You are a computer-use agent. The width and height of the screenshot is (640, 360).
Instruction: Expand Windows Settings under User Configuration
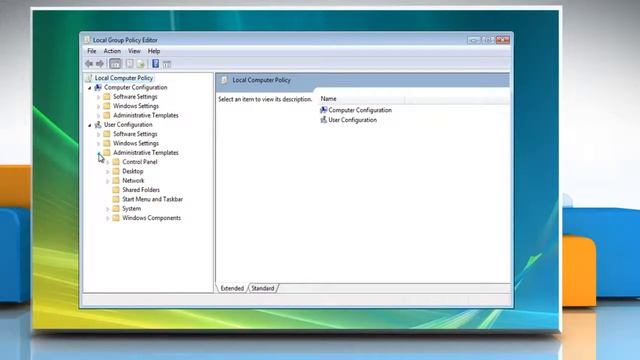(x=99, y=144)
